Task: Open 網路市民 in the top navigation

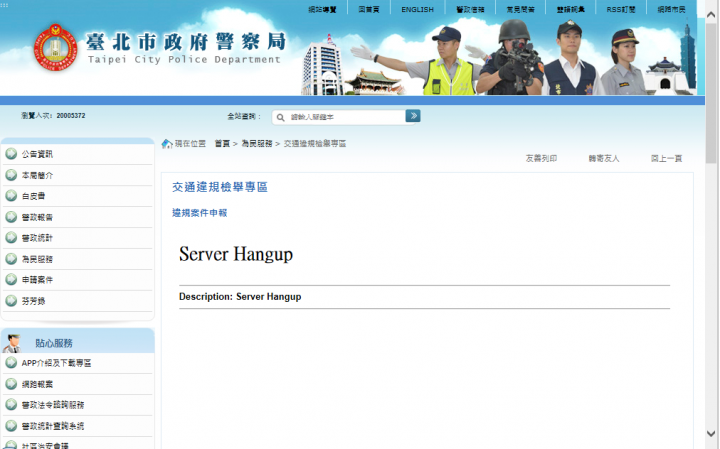Action: point(671,9)
